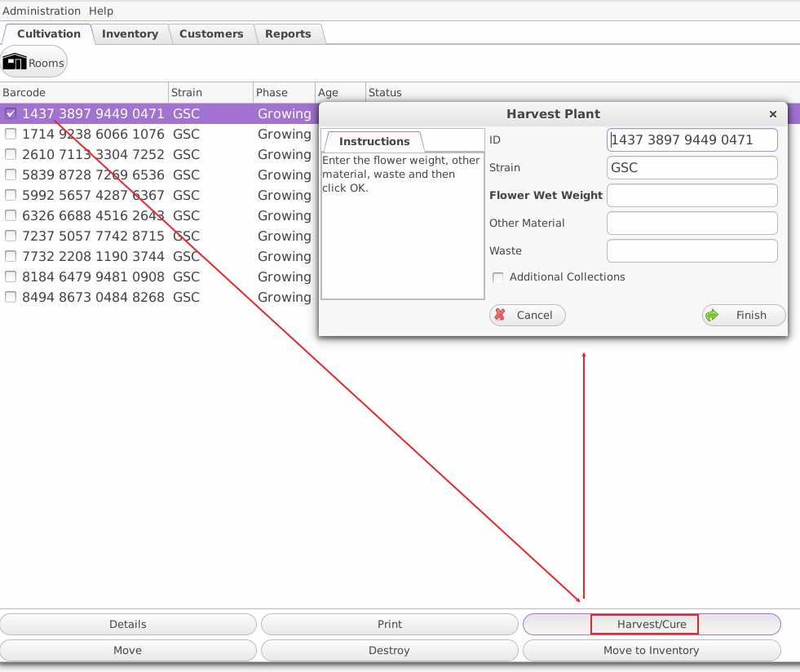Check the box for plant 1714 9238 6066 1076
The height and width of the screenshot is (672, 800).
[x=11, y=135]
